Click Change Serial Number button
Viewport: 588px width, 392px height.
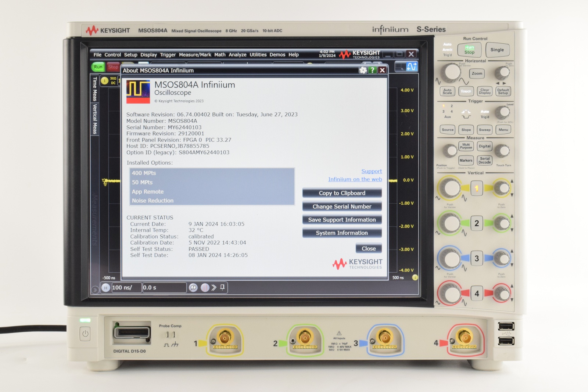click(x=342, y=206)
